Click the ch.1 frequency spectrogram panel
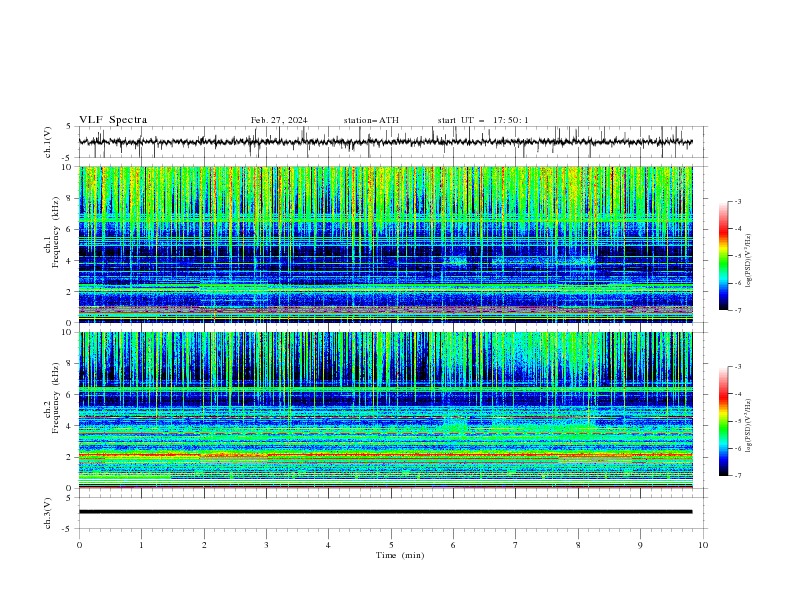 pyautogui.click(x=385, y=244)
